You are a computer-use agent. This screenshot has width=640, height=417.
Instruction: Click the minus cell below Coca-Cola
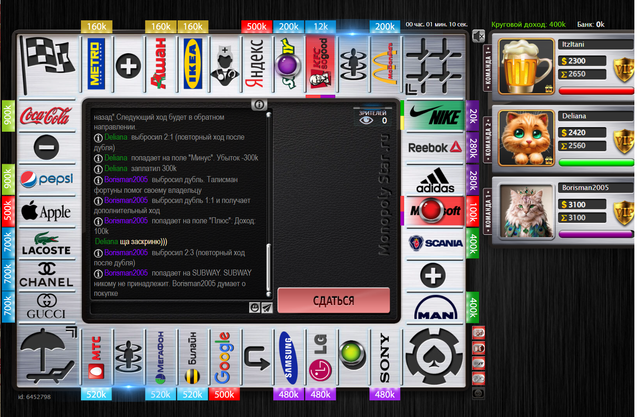pyautogui.click(x=47, y=148)
